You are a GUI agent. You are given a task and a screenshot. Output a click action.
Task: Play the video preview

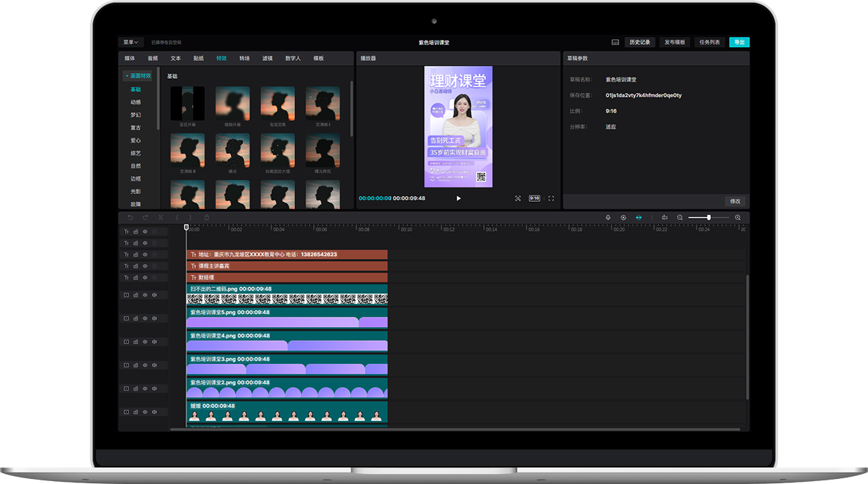[459, 198]
